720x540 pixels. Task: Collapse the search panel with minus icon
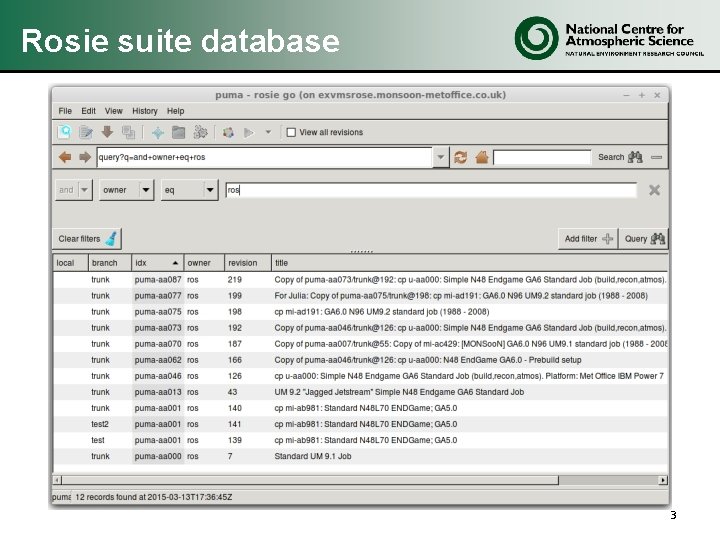click(657, 157)
